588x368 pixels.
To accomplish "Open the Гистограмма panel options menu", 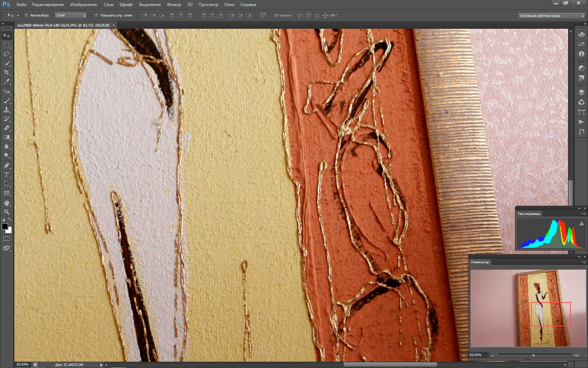I will point(583,214).
